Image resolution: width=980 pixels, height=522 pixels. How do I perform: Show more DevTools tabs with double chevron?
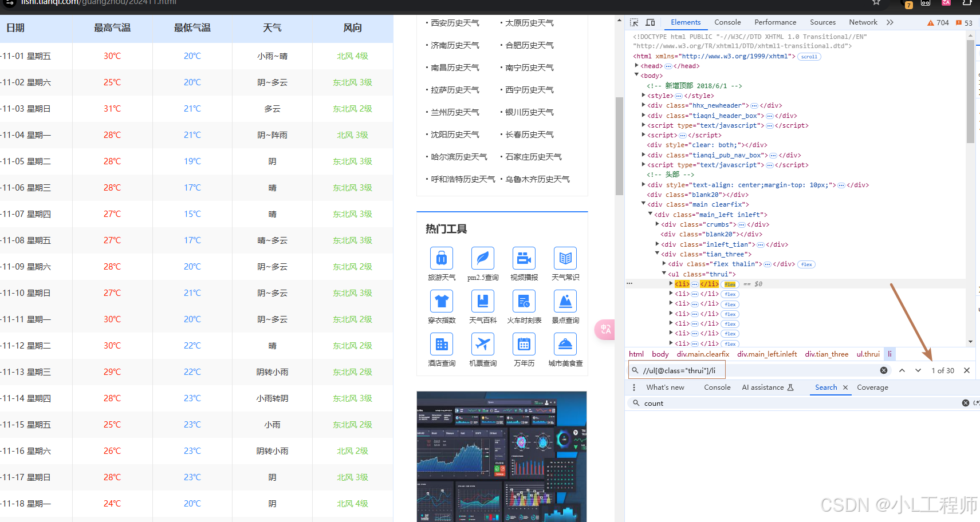point(890,22)
